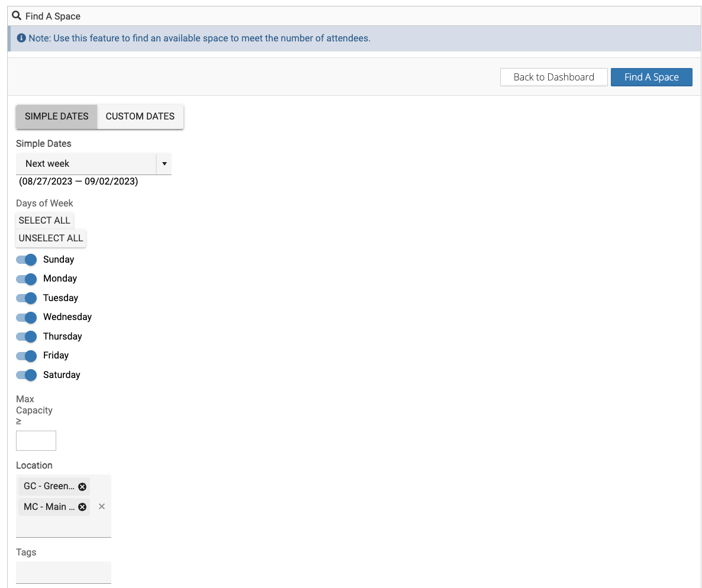Click the magnifier icon beside Find A Space

pyautogui.click(x=17, y=16)
